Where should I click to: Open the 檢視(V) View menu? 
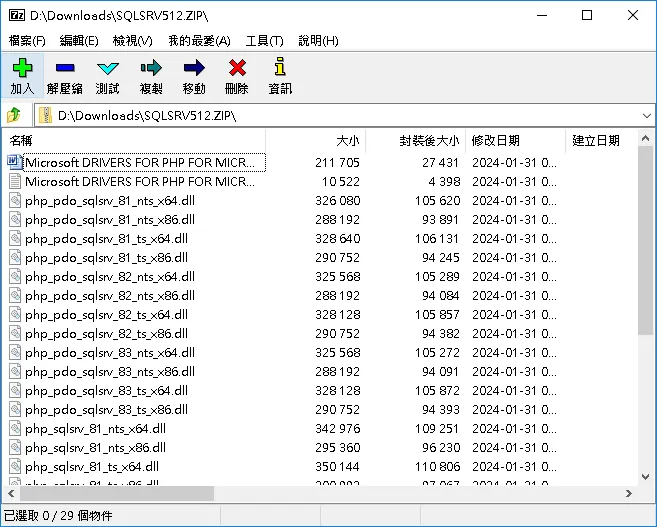[133, 41]
